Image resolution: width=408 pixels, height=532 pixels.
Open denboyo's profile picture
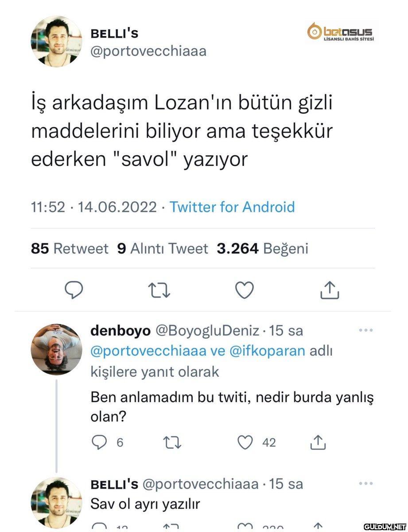56,349
